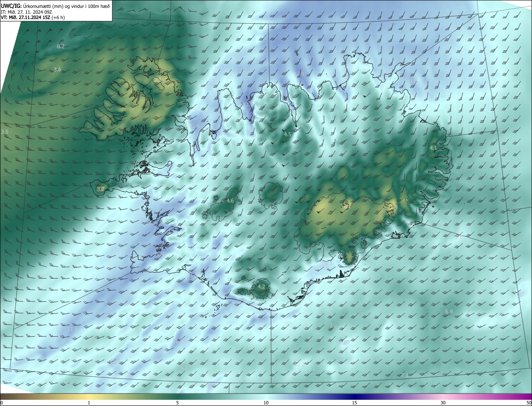This screenshot has height=406, width=532.
Task: Click the 3.2 value label on the peninsula
Action: coord(101,189)
